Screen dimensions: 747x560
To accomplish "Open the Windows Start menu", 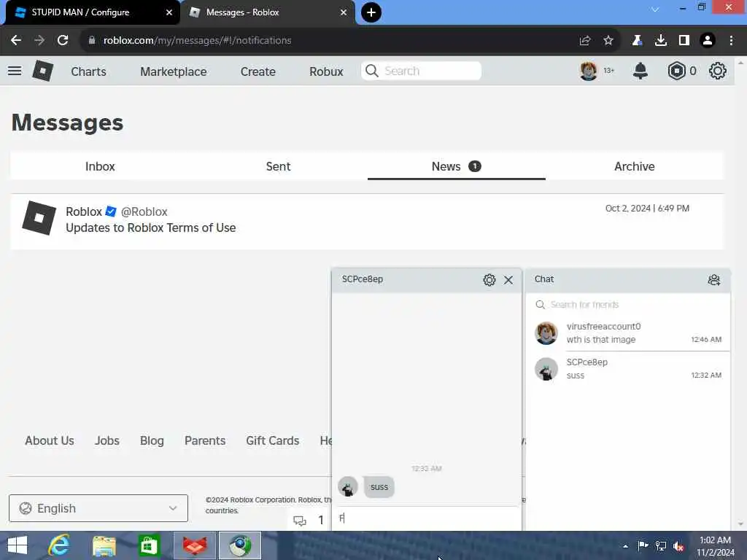I will [18, 545].
